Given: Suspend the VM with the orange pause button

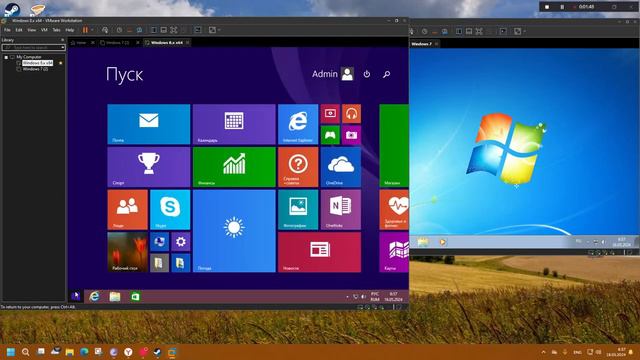Looking at the screenshot, I should coord(85,30).
